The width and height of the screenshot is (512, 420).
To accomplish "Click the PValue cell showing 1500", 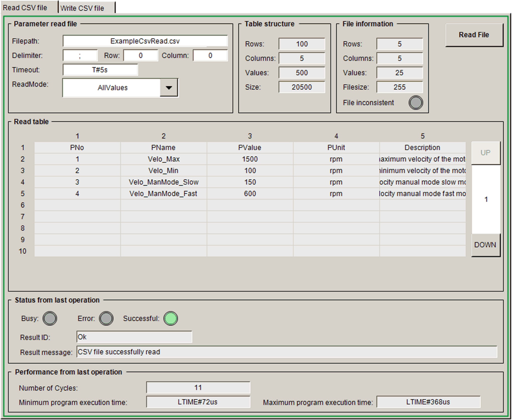I will (x=250, y=159).
